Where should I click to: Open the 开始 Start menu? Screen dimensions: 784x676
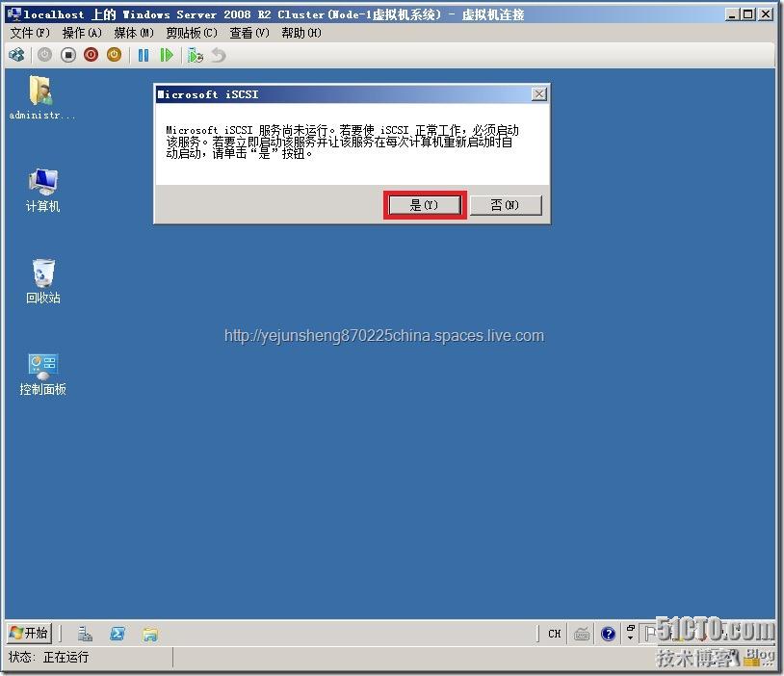point(29,633)
